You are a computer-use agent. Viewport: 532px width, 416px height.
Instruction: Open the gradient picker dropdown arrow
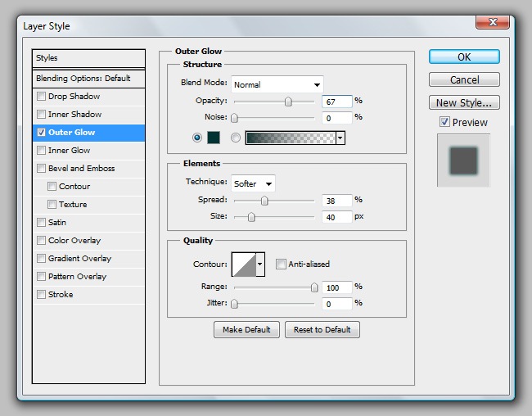[340, 138]
